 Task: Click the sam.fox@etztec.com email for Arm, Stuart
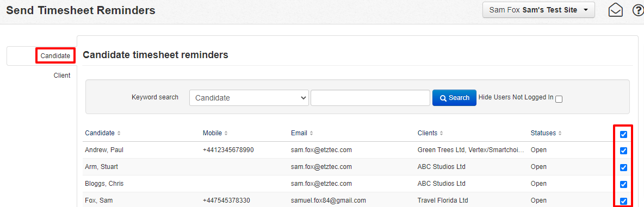321,167
